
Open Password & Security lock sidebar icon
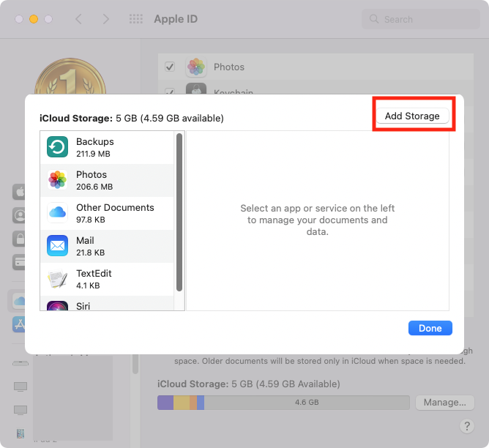[x=19, y=239]
